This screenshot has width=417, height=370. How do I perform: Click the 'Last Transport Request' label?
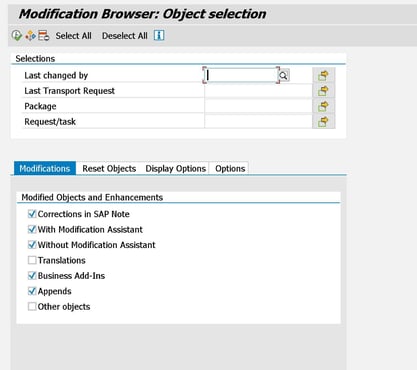pos(69,91)
